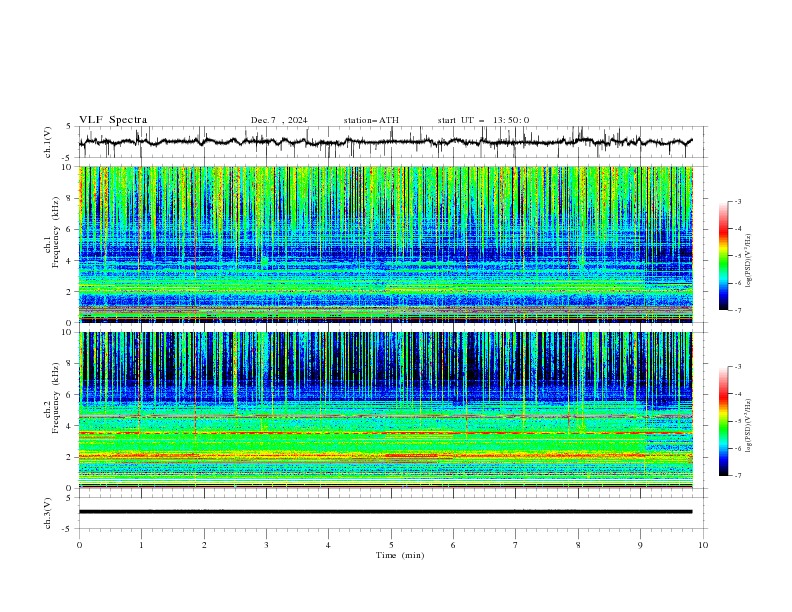This screenshot has height=612, width=792.
Task: Click the ch.2 spectrogram panel
Action: [386, 410]
